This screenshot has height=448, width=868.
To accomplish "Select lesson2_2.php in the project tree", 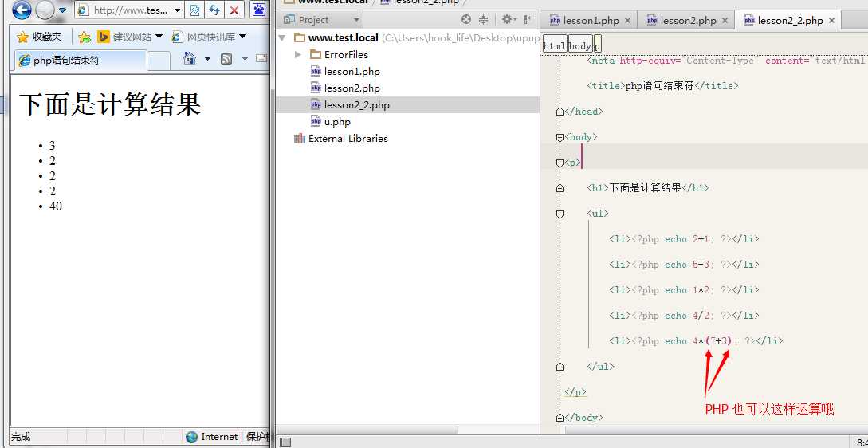I will [x=357, y=105].
